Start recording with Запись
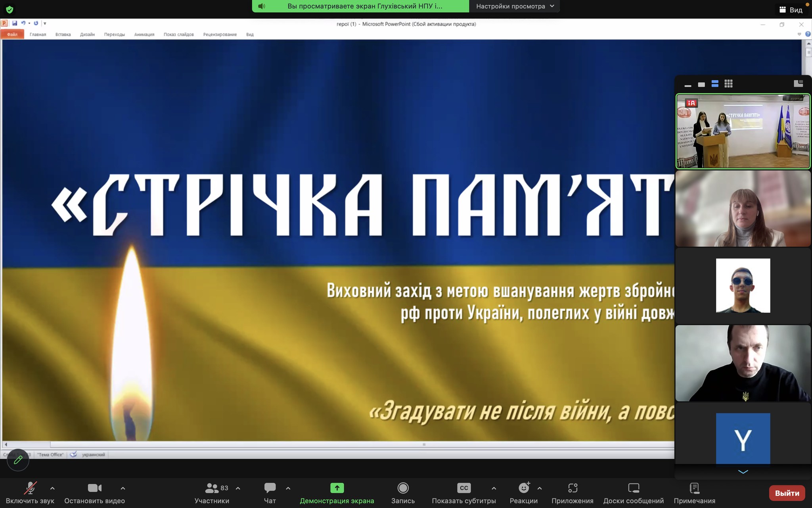This screenshot has width=812, height=508. [403, 493]
